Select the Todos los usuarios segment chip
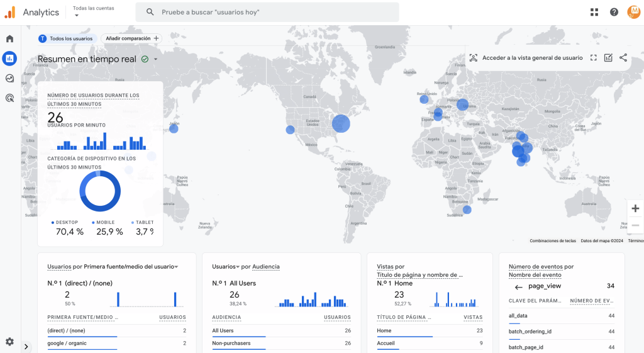The width and height of the screenshot is (644, 353). (x=66, y=38)
